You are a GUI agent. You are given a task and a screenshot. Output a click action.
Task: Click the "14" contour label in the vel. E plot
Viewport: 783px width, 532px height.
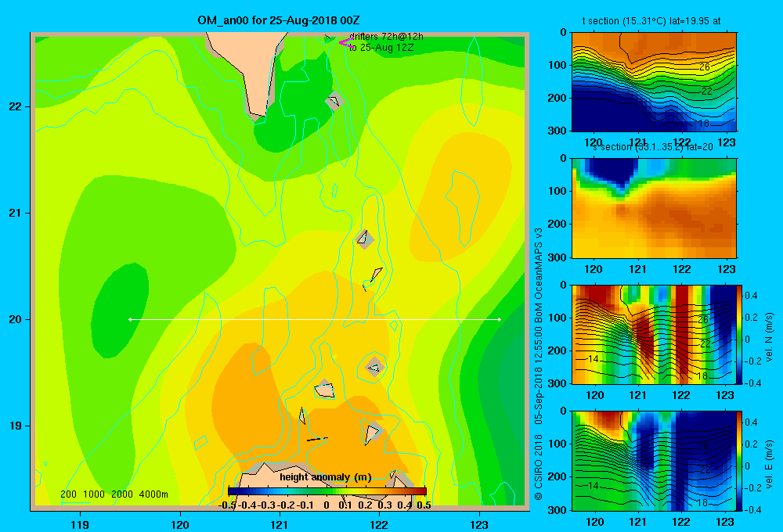click(593, 485)
